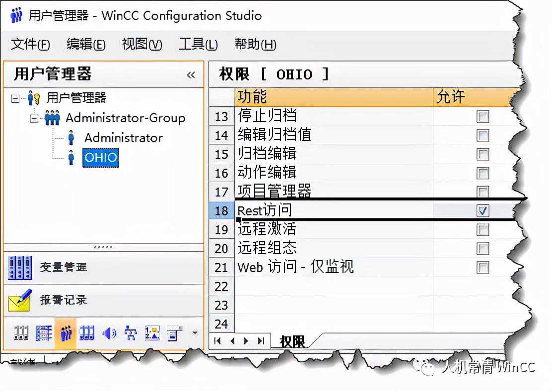The image size is (552, 392).
Task: Click the gray binders icon in bottom strip
Action: click(x=21, y=333)
